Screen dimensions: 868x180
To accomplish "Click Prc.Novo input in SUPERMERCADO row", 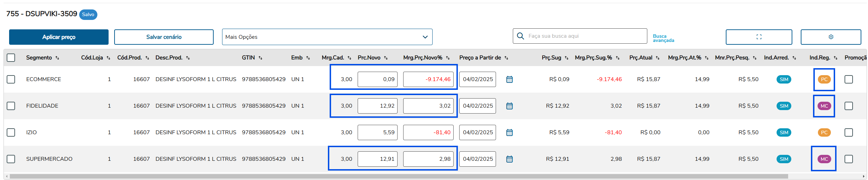I will (x=377, y=159).
